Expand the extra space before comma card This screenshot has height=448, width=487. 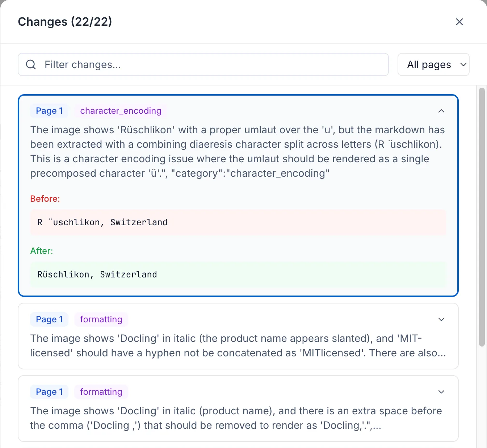point(441,392)
